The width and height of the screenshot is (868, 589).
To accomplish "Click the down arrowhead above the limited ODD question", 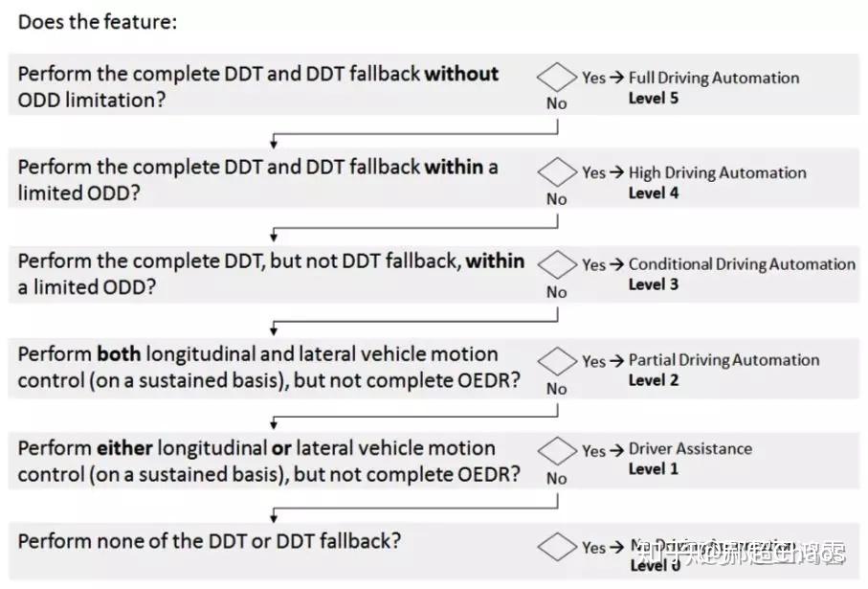I will pos(275,145).
